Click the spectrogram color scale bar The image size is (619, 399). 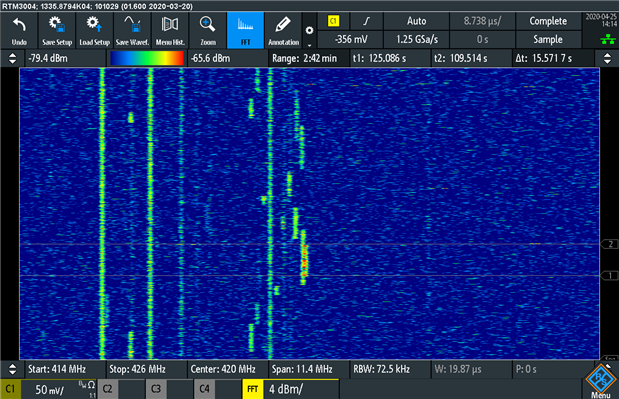[147, 58]
